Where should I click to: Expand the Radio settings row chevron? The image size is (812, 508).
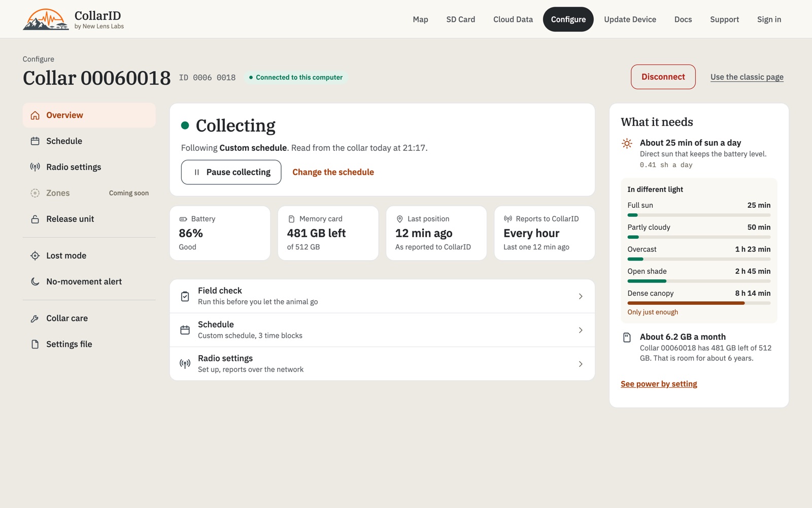(x=581, y=364)
